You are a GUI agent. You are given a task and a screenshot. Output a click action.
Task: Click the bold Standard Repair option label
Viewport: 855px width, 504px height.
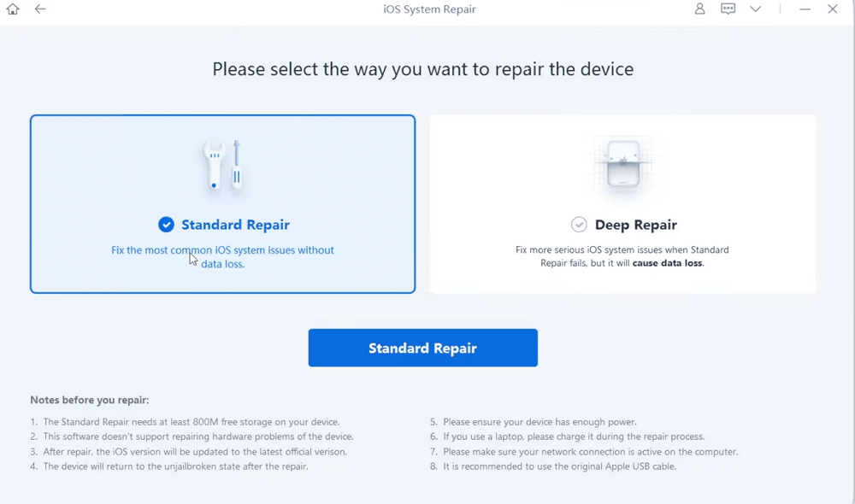(235, 226)
